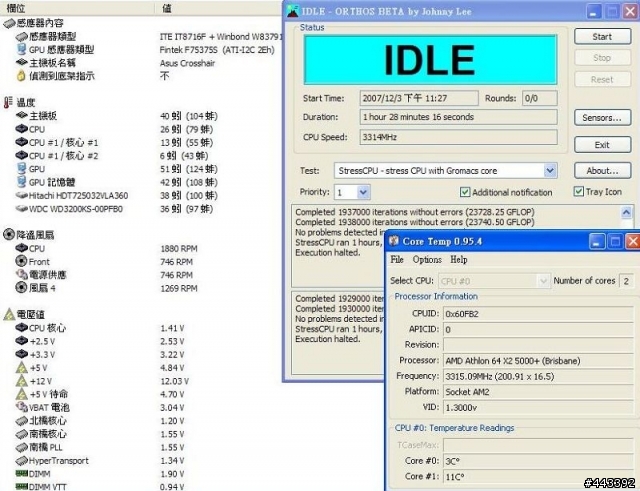This screenshot has height=491, width=640.
Task: Click the WDC WD3200KS-00PFB0 drive icon
Action: click(x=21, y=209)
